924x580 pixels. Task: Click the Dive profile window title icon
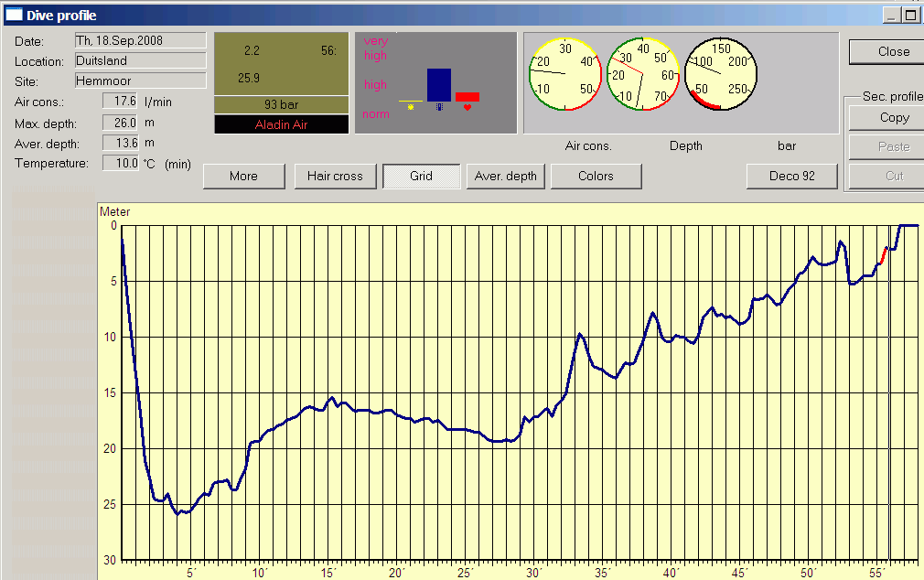[14, 16]
